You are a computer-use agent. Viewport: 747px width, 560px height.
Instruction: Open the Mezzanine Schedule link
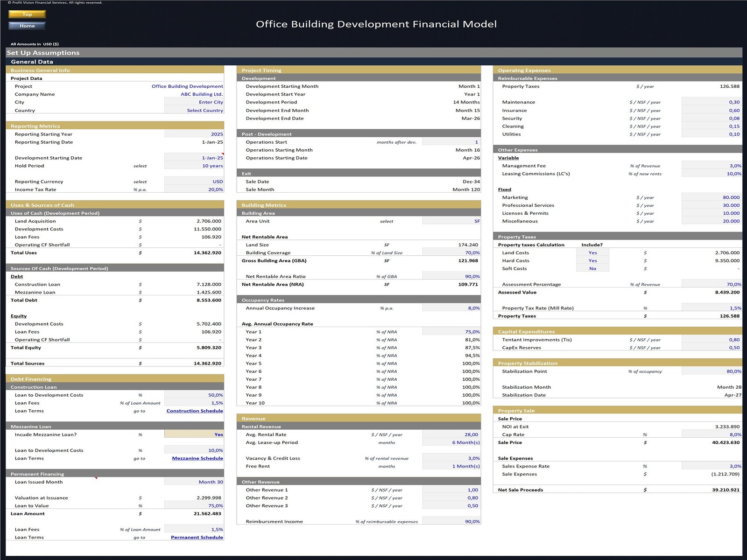pos(197,458)
